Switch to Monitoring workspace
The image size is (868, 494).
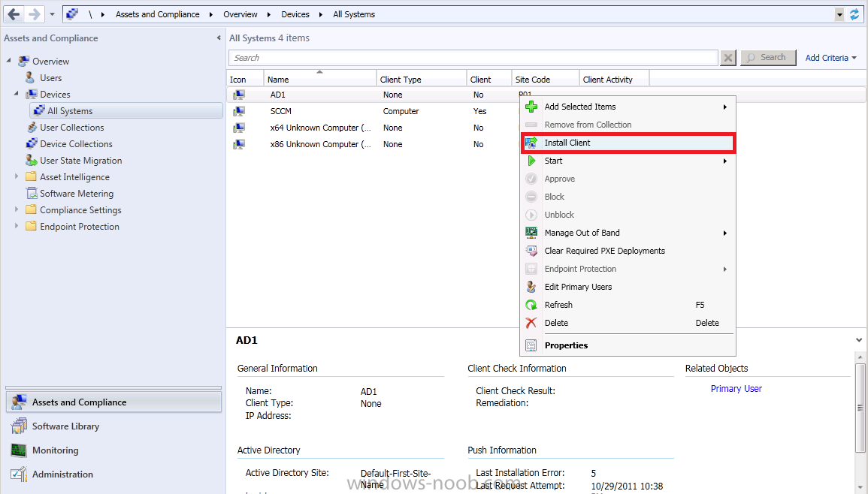click(113, 450)
